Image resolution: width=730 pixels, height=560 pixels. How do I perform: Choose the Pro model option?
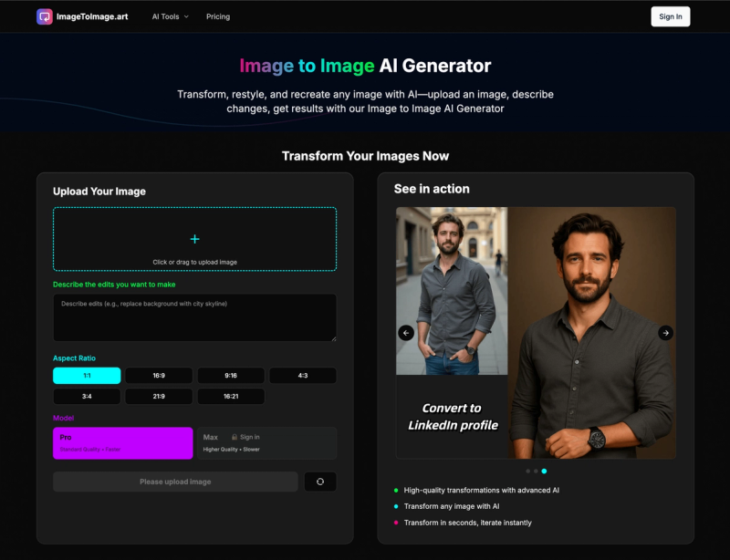[123, 443]
